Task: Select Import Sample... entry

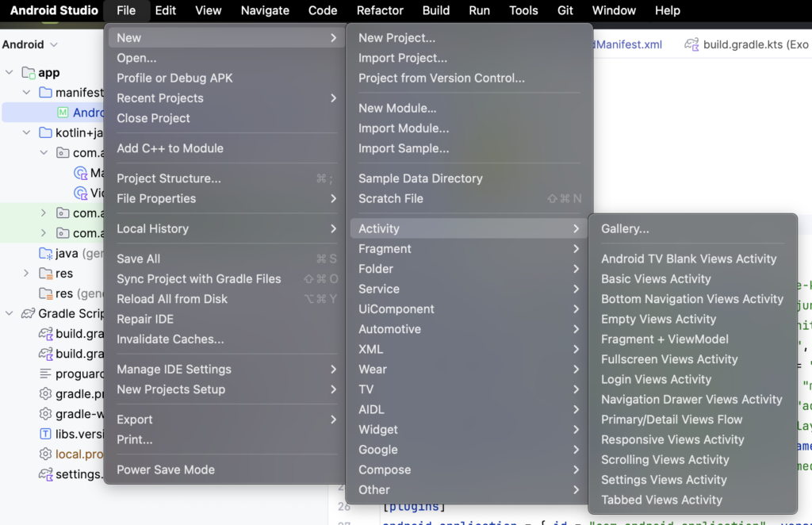Action: click(468, 148)
